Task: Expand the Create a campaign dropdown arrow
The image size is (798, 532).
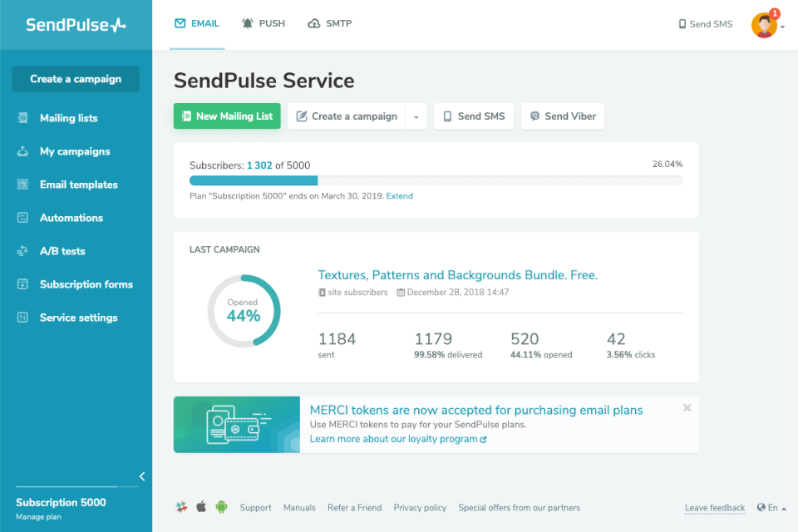Action: (416, 116)
